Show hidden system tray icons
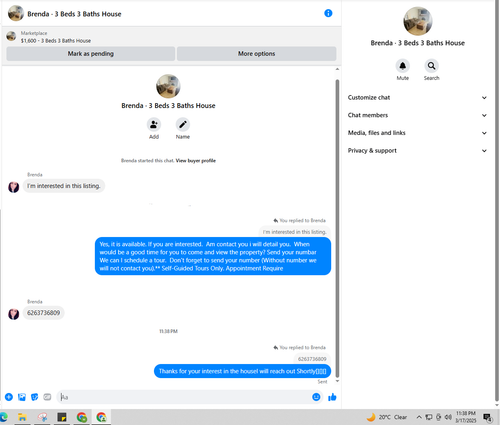 419,417
